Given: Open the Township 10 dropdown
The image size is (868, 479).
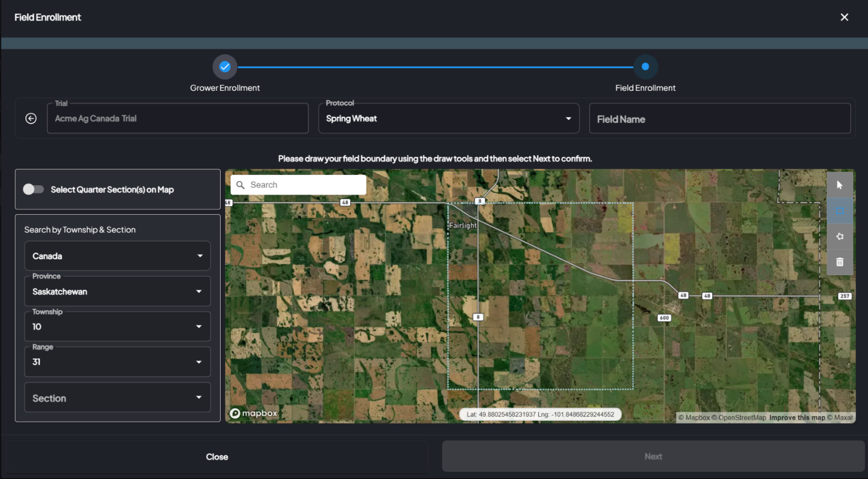Looking at the screenshot, I should pyautogui.click(x=117, y=327).
